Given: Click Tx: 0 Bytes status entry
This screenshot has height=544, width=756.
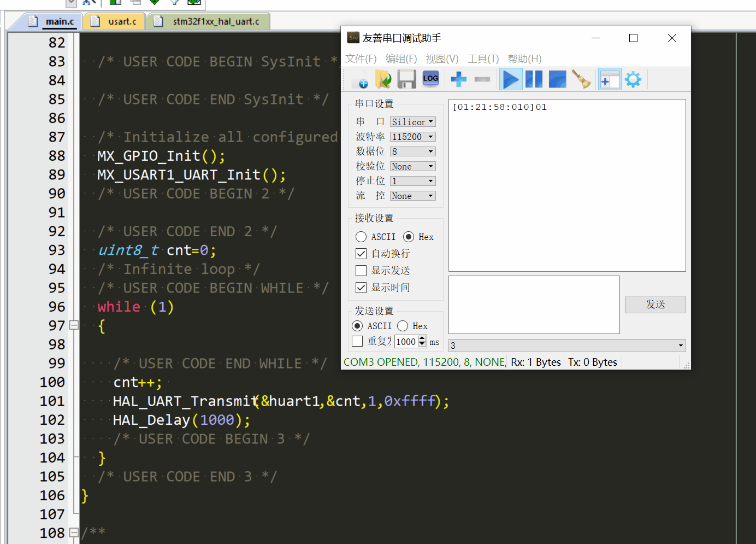Looking at the screenshot, I should tap(593, 362).
